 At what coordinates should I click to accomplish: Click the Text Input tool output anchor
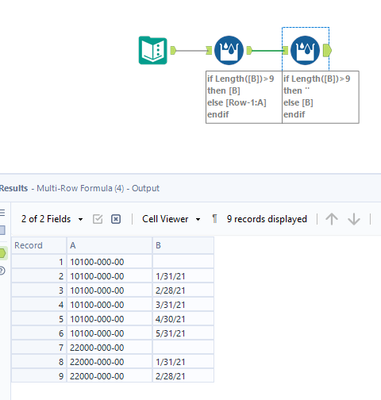point(173,50)
